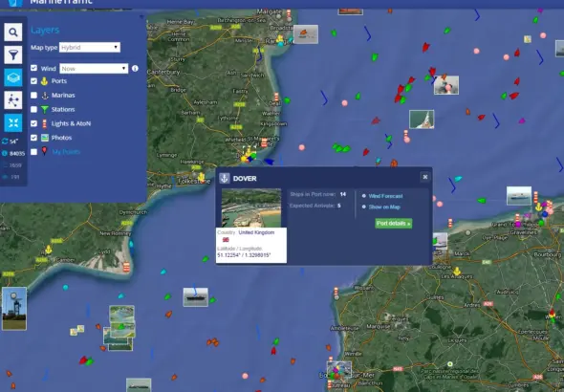Click the picture icon beside Photos
The image size is (564, 392).
pyautogui.click(x=45, y=138)
